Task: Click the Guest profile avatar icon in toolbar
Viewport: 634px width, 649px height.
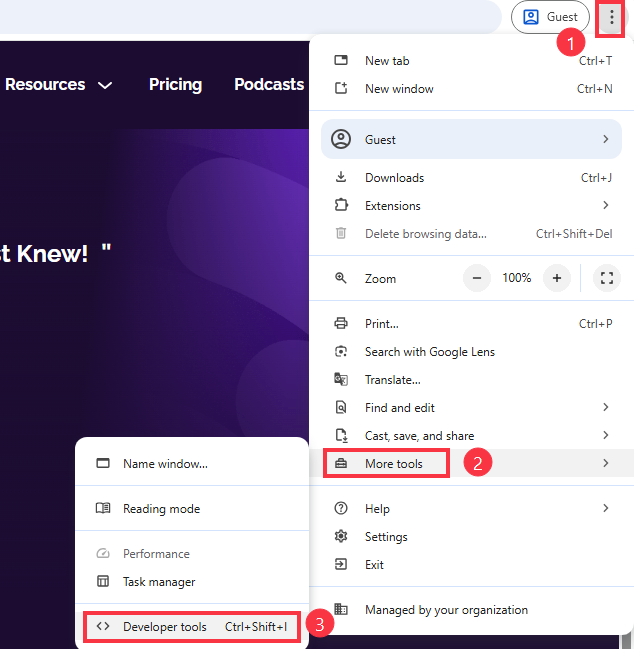Action: click(531, 17)
